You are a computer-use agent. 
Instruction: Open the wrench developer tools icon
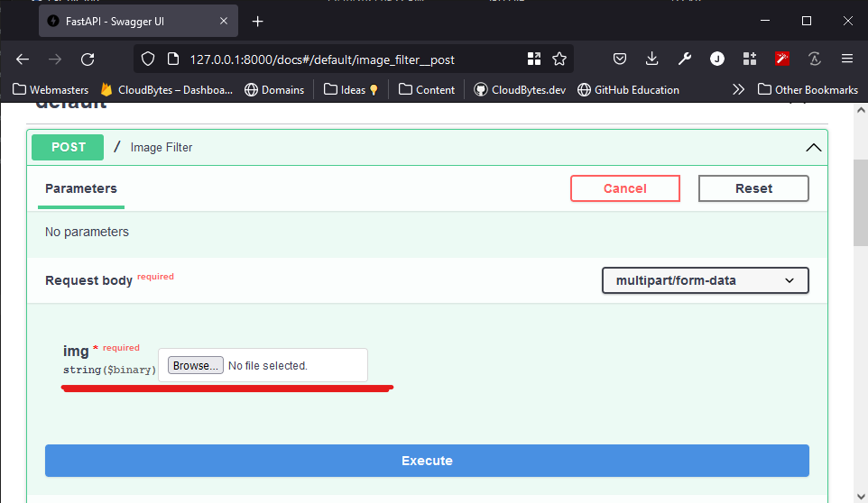(685, 59)
